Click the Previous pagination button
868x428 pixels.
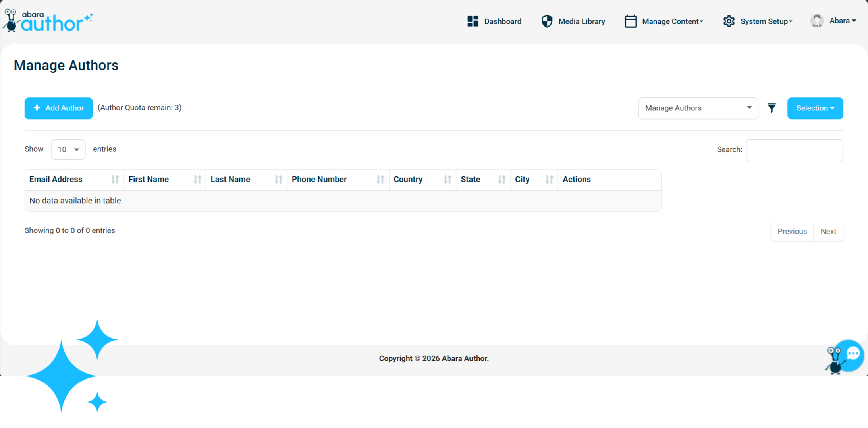click(x=792, y=232)
